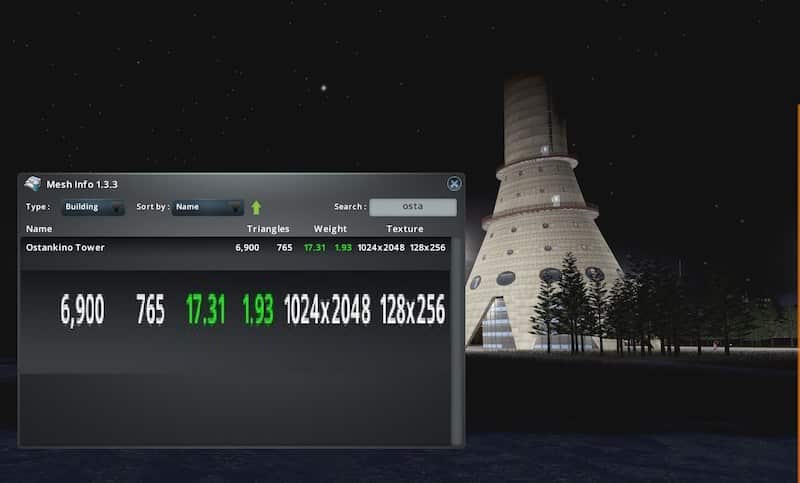This screenshot has height=483, width=800.
Task: Toggle the green sort direction arrow
Action: 256,208
